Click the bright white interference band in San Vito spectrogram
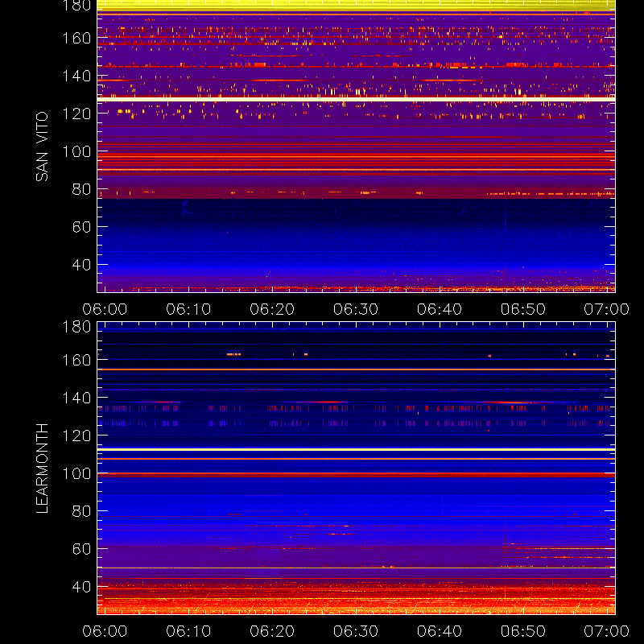 point(356,99)
